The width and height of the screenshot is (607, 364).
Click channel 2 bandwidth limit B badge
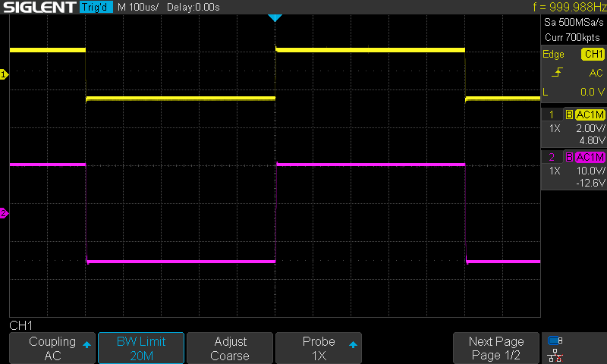click(569, 157)
